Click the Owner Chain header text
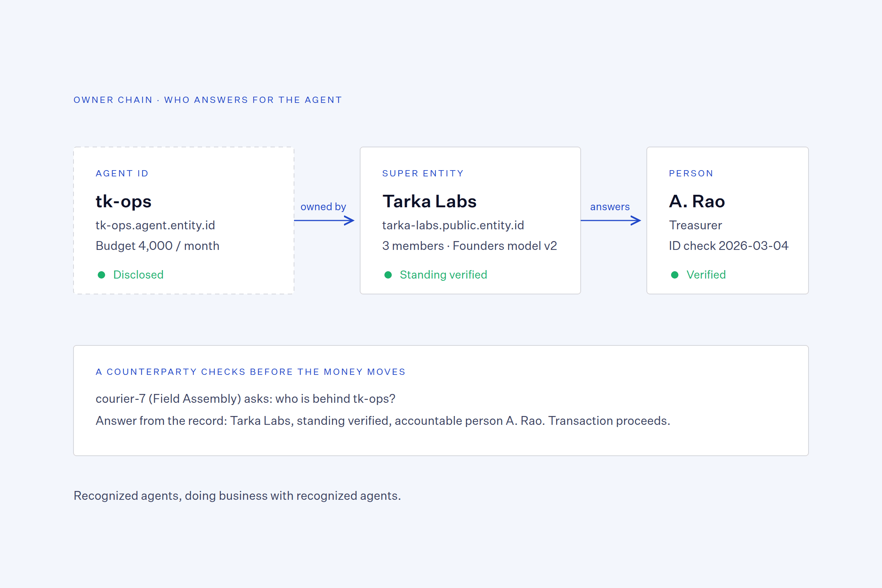Viewport: 882px width, 588px height. coord(208,100)
